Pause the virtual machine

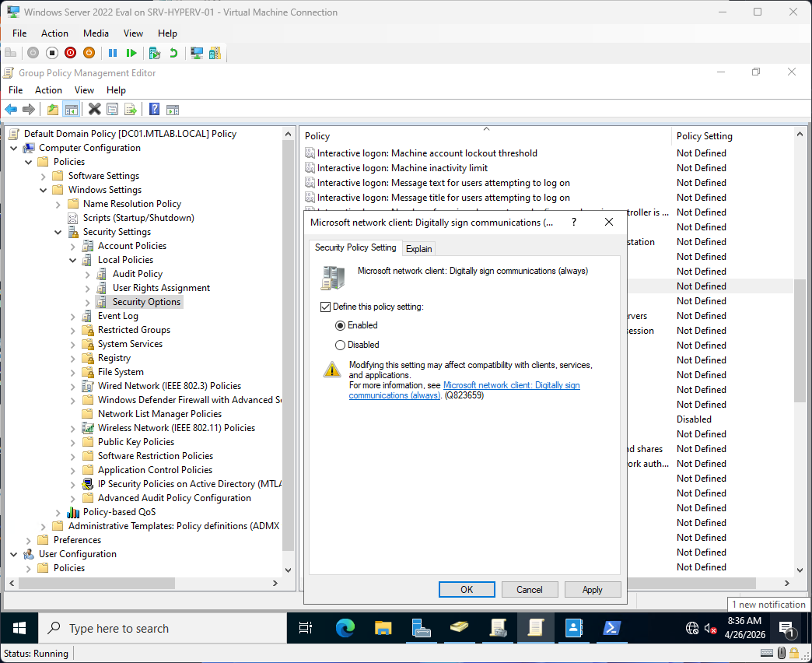point(113,53)
